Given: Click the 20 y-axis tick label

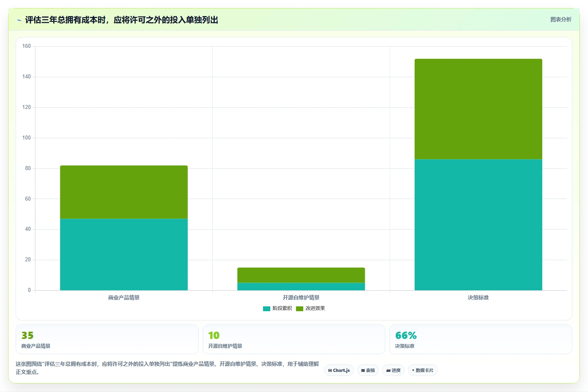Looking at the screenshot, I should (x=28, y=260).
